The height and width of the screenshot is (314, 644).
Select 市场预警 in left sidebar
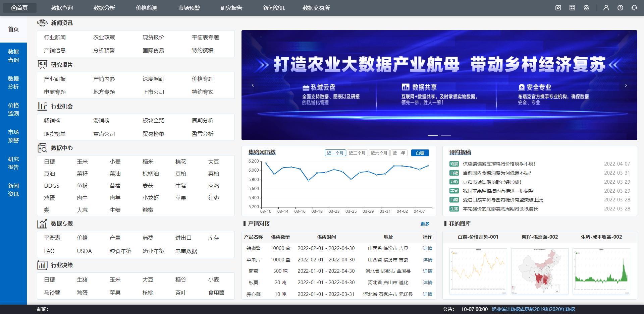tap(13, 136)
